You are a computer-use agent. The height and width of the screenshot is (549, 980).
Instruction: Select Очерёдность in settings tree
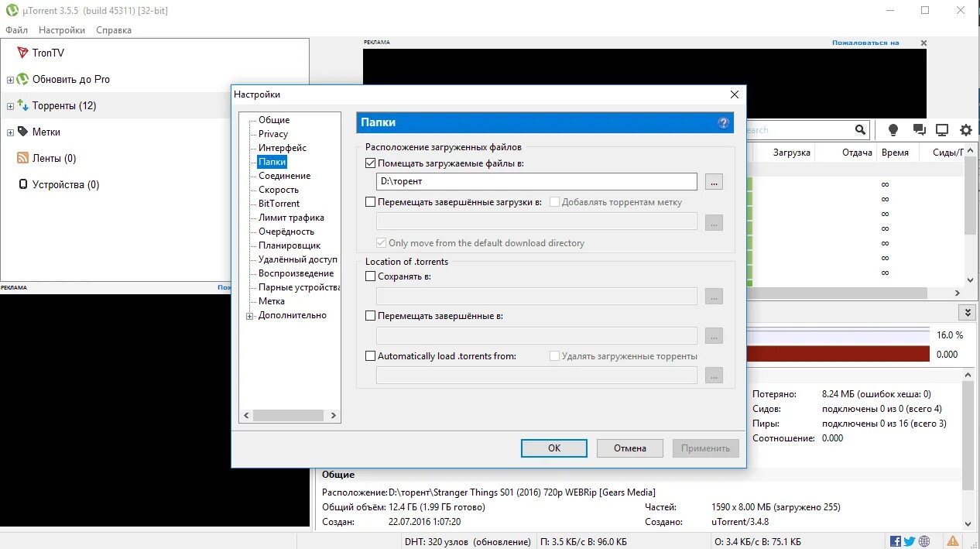tap(286, 232)
